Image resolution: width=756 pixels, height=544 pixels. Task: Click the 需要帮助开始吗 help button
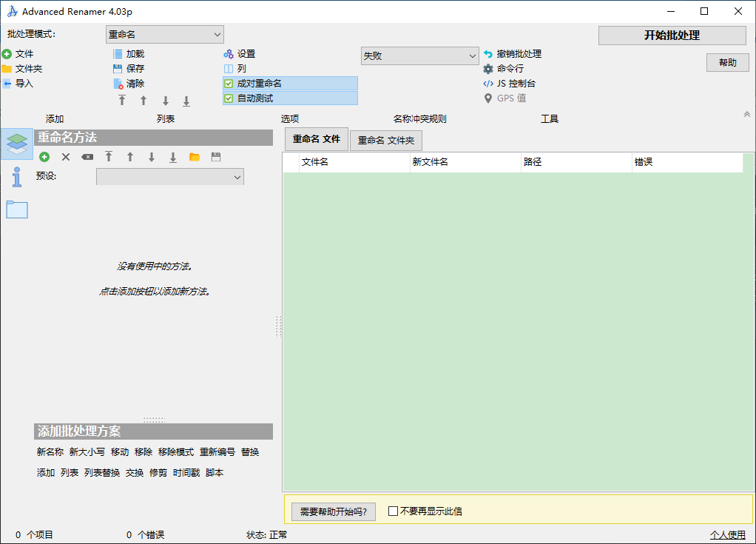point(333,511)
